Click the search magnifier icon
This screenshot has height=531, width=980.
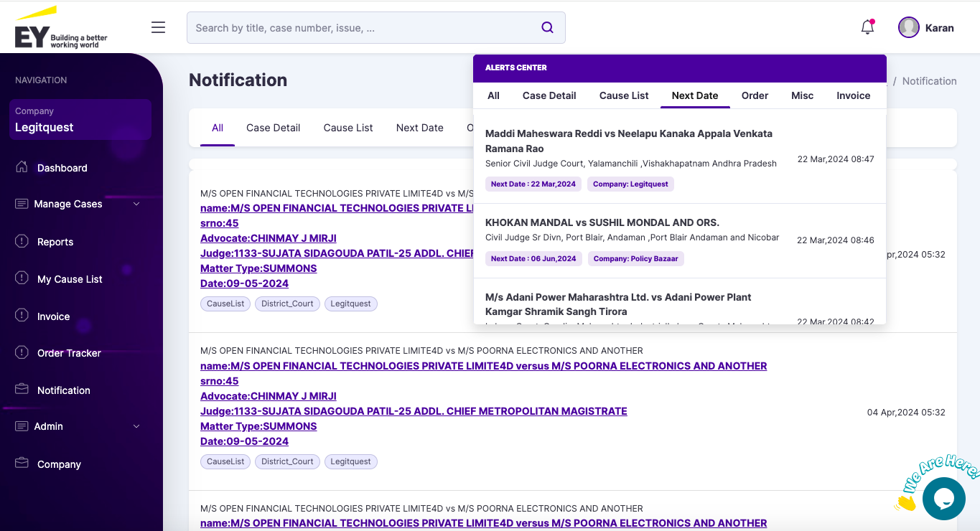(547, 27)
